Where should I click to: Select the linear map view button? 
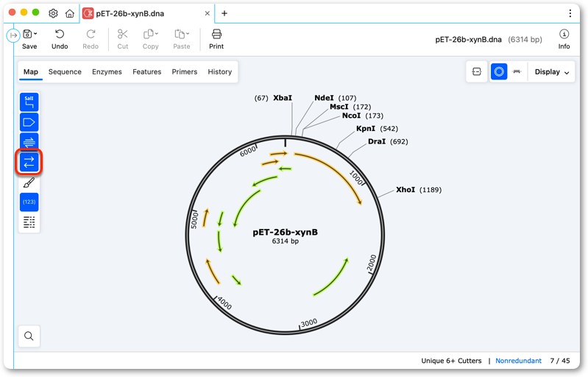[517, 71]
